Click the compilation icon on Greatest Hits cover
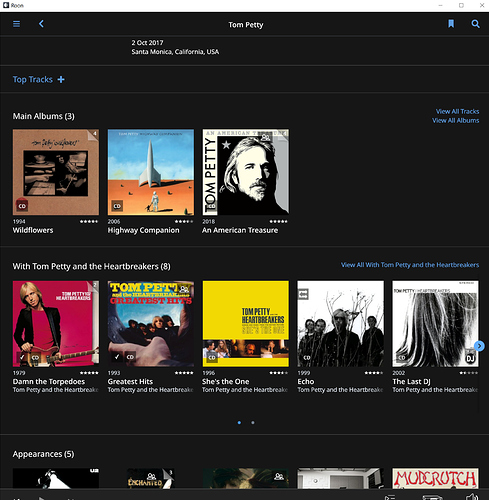Viewport: 489px width, 500px height. click(x=184, y=289)
